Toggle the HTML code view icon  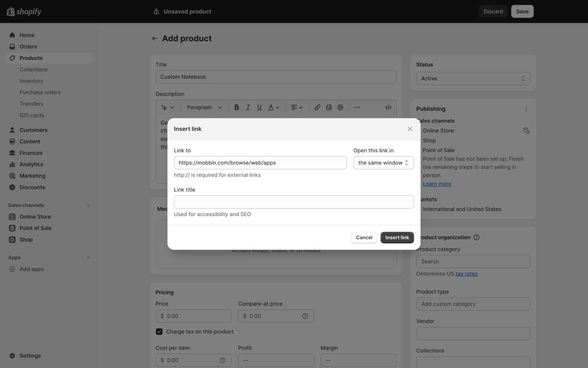coord(388,107)
